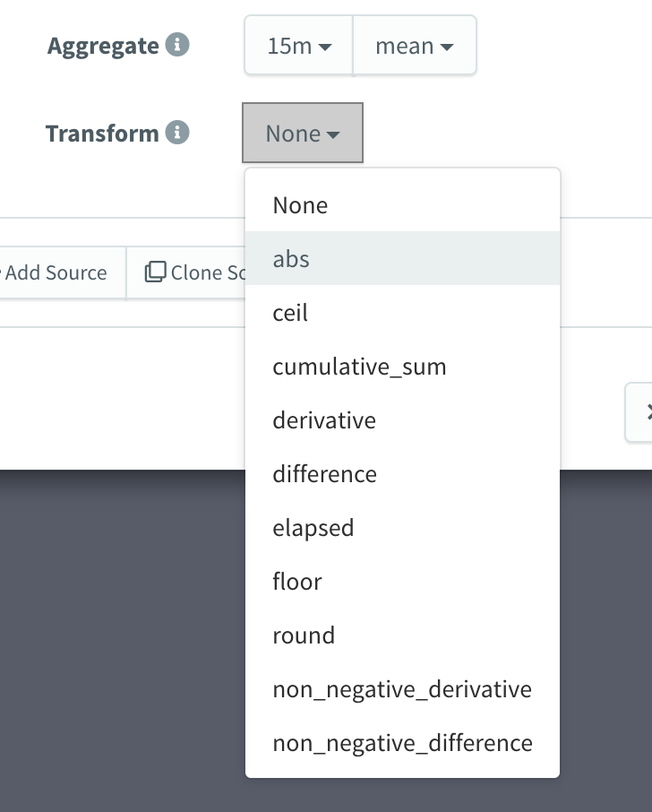Choose the ceil transform option
The height and width of the screenshot is (812, 652).
pyautogui.click(x=403, y=312)
